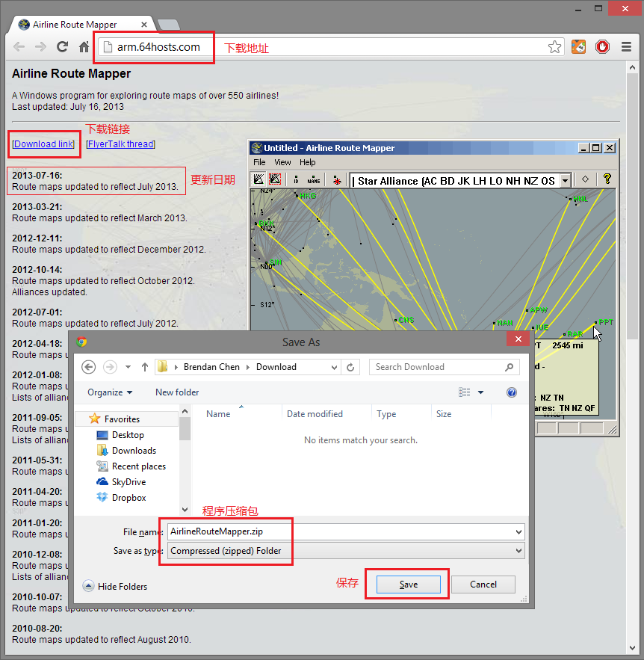
Task: Select Downloads in the navigation pane
Action: [x=134, y=451]
